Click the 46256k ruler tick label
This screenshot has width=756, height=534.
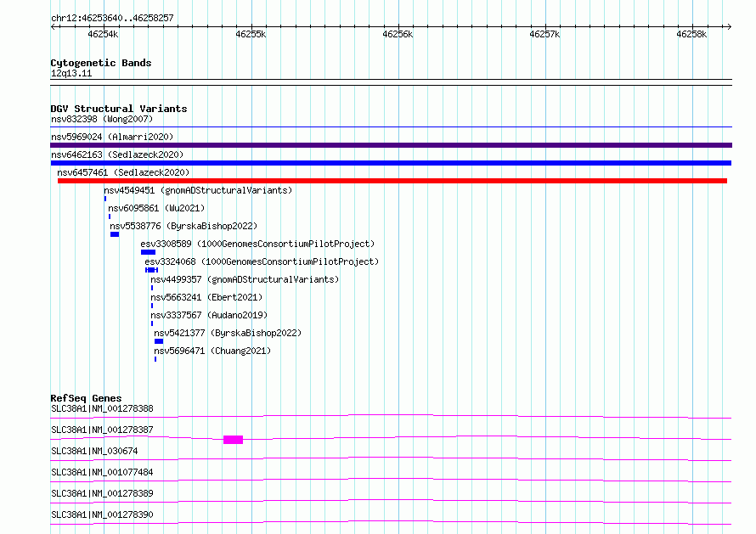[x=398, y=34]
